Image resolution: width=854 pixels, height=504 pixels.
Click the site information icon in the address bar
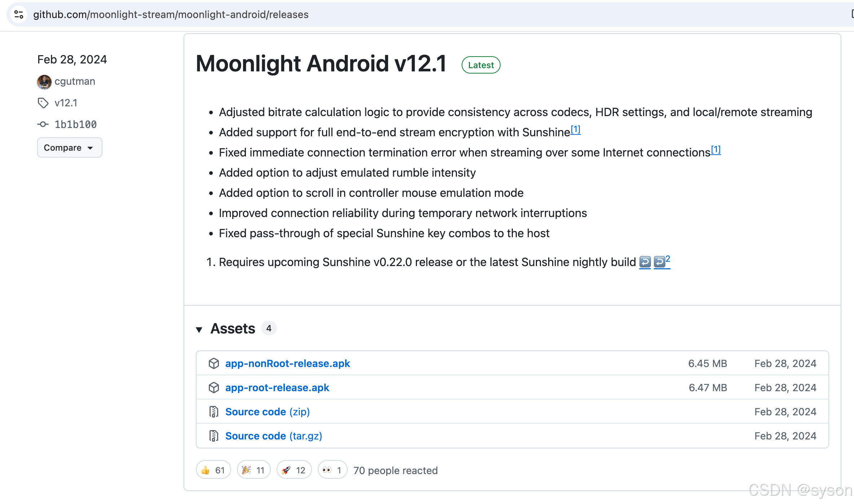coord(19,14)
